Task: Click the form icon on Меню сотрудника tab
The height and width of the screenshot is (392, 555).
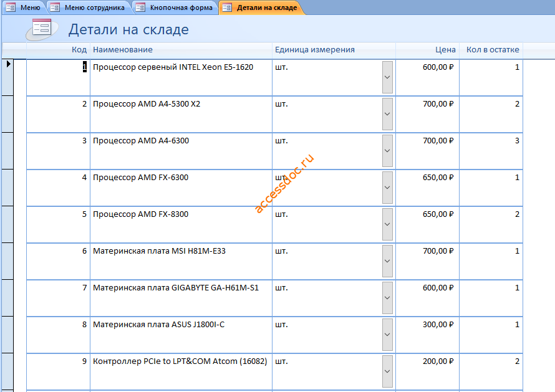Action: coord(55,7)
